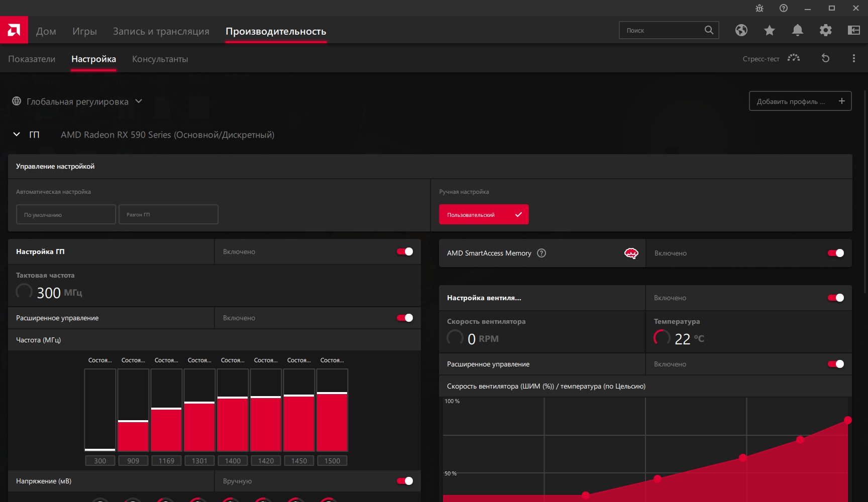Open favorites star icon
The width and height of the screenshot is (868, 502).
tap(770, 30)
